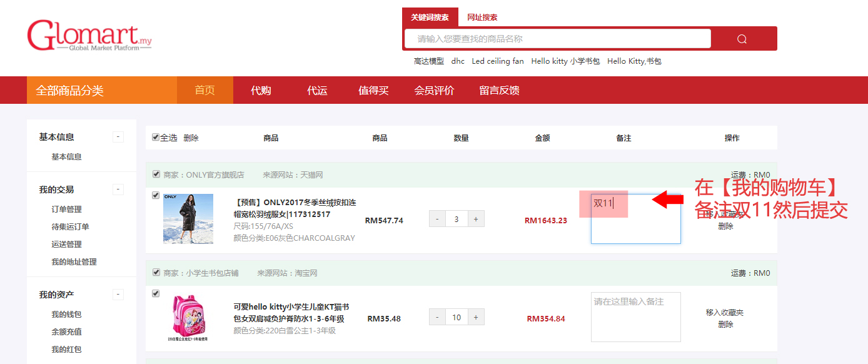Image resolution: width=868 pixels, height=364 pixels.
Task: Click the RM1643.23 amount text
Action: coord(546,220)
